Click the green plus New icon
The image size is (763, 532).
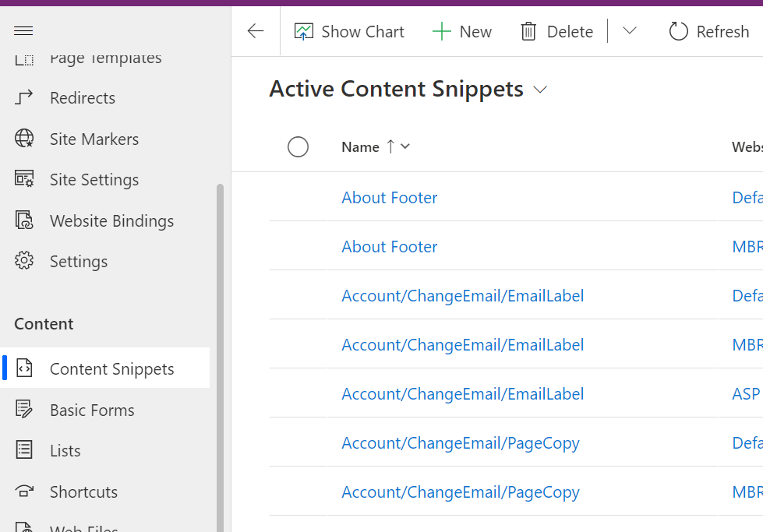click(x=441, y=32)
